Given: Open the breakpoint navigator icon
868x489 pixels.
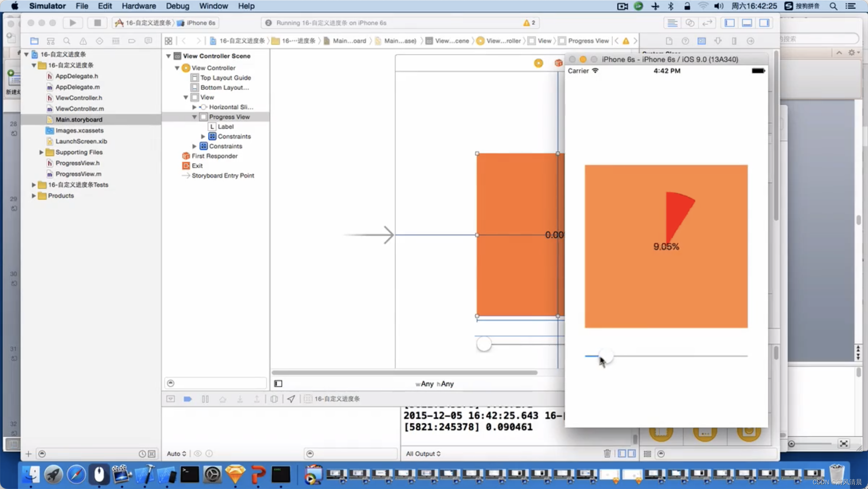Looking at the screenshot, I should pos(132,41).
